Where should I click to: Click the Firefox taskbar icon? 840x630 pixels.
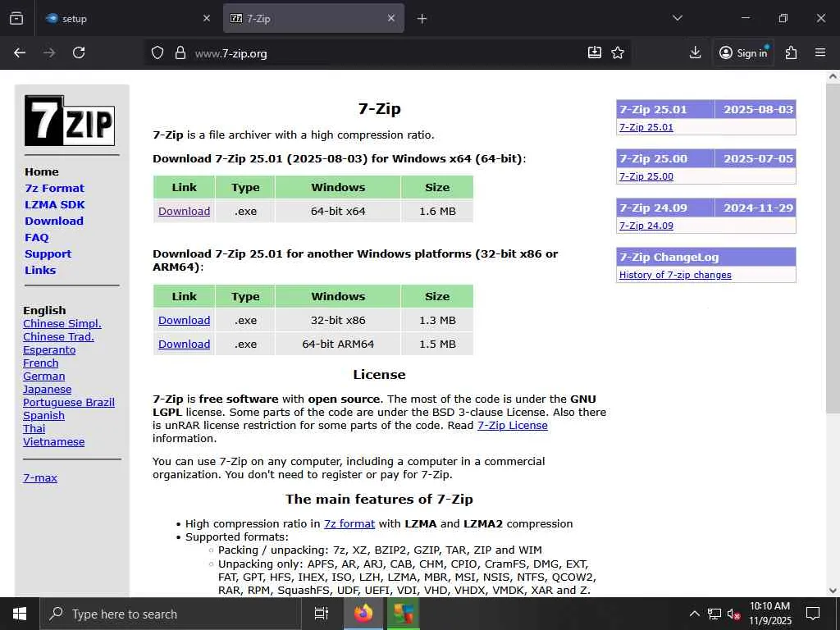coord(363,614)
